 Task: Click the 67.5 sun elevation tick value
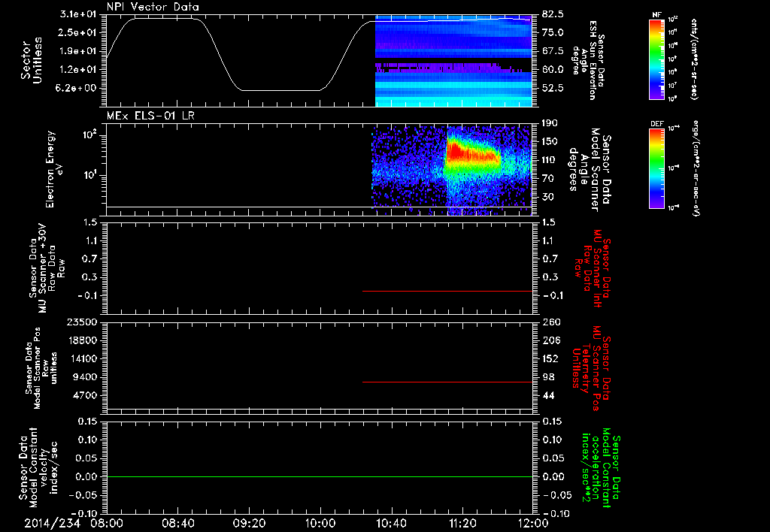(x=553, y=51)
